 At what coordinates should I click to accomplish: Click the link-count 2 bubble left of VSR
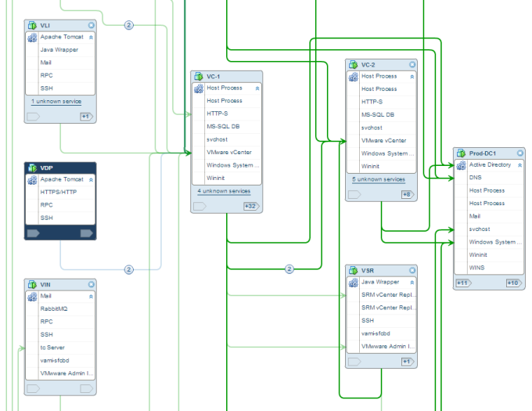coord(289,269)
